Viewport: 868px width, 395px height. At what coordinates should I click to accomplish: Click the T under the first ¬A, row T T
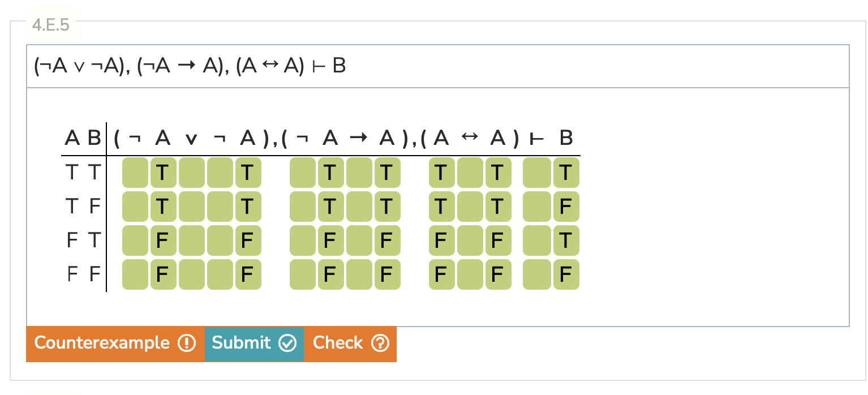162,173
